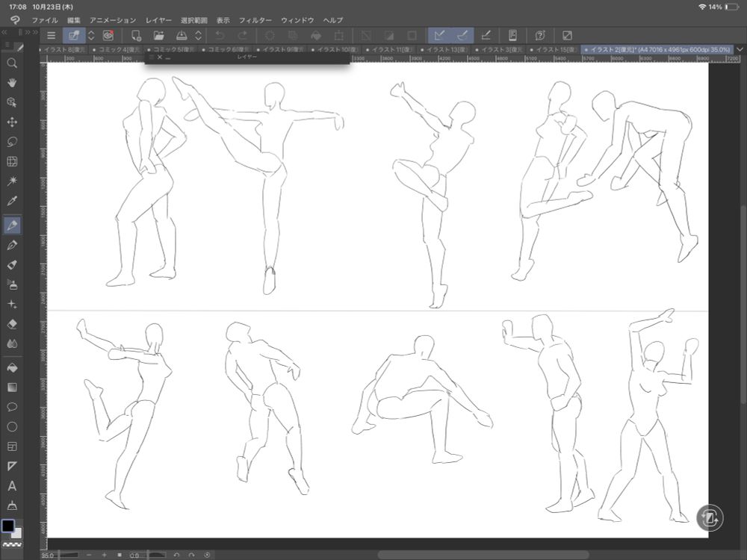747x560 pixels.
Task: Open the up-down arrows beside the save icon
Action: click(x=198, y=35)
